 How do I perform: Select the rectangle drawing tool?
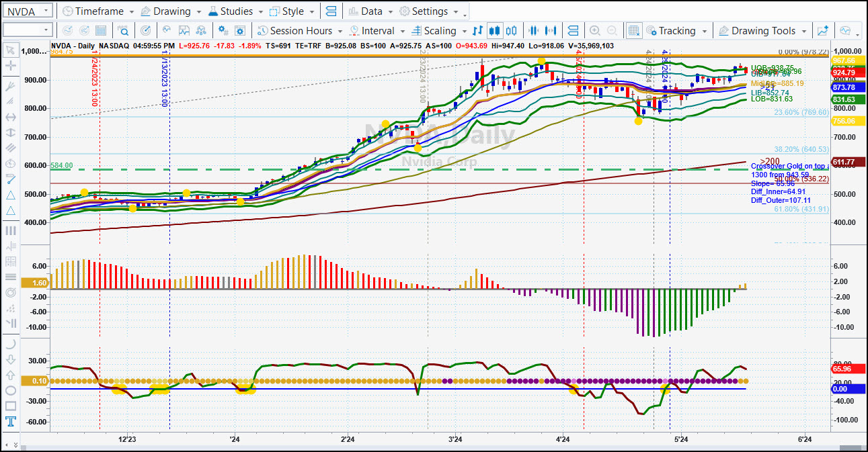coord(10,406)
